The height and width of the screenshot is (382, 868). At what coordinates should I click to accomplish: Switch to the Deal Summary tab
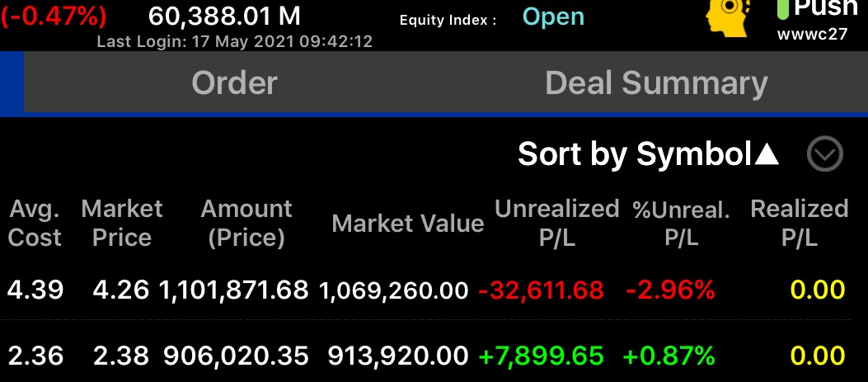pyautogui.click(x=656, y=83)
